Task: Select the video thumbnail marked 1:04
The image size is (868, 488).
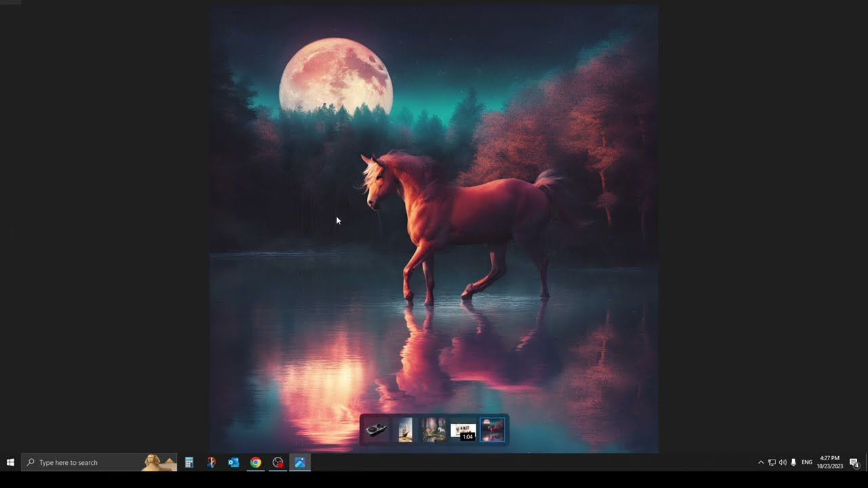Action: pos(463,431)
